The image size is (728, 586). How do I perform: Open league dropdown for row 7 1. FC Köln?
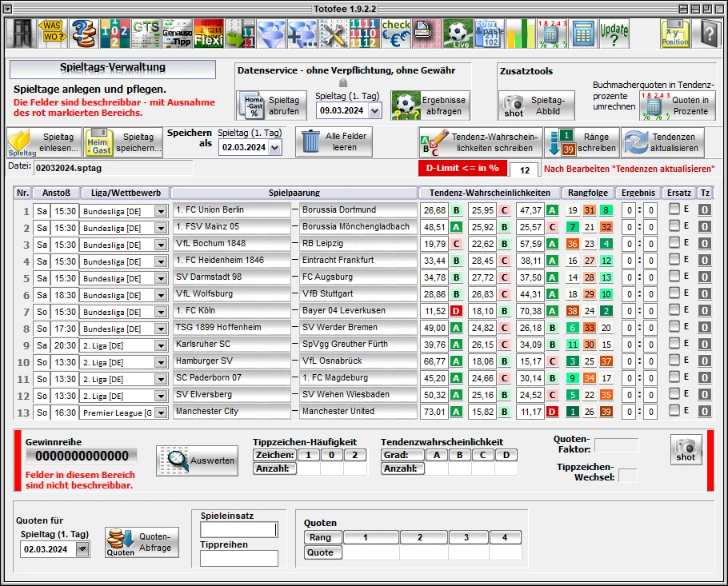[161, 313]
